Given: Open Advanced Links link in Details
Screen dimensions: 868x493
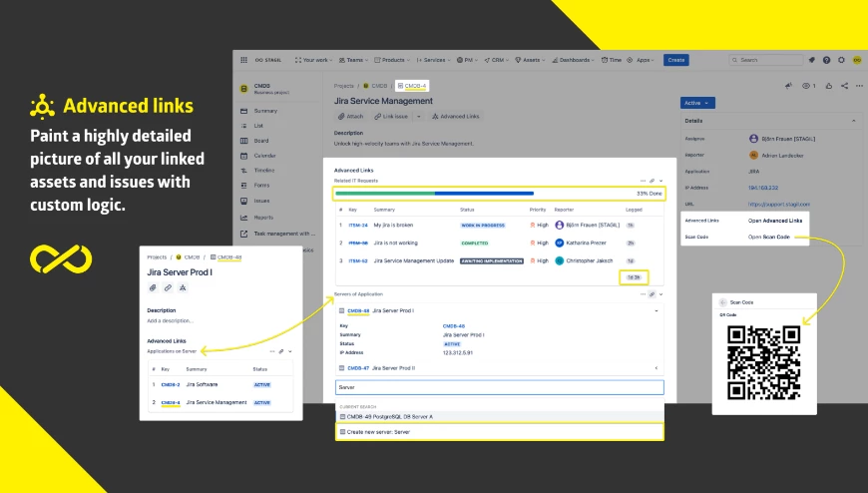Looking at the screenshot, I should click(x=775, y=221).
